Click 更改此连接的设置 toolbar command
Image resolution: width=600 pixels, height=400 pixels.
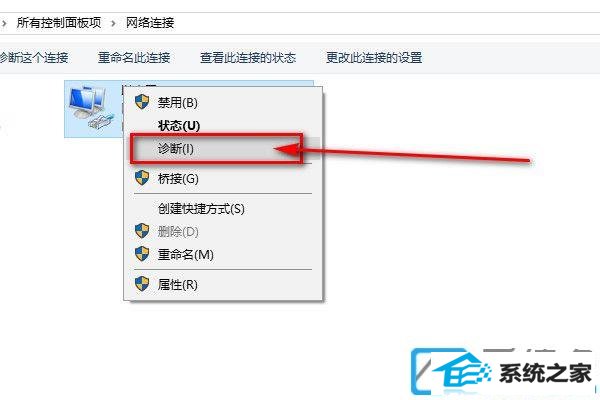[x=374, y=57]
